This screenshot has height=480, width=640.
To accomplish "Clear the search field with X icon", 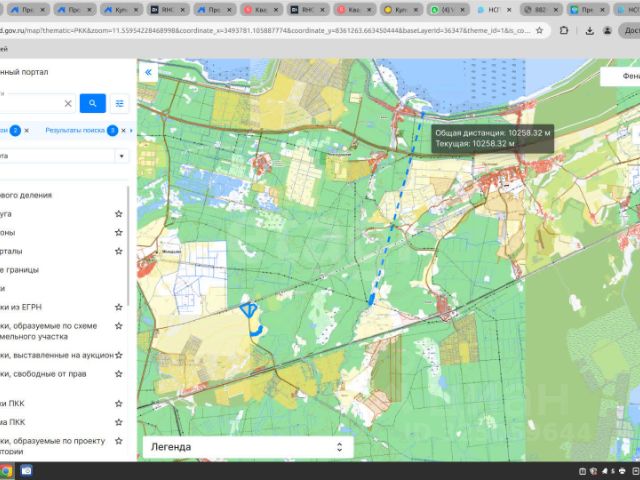I will [68, 103].
